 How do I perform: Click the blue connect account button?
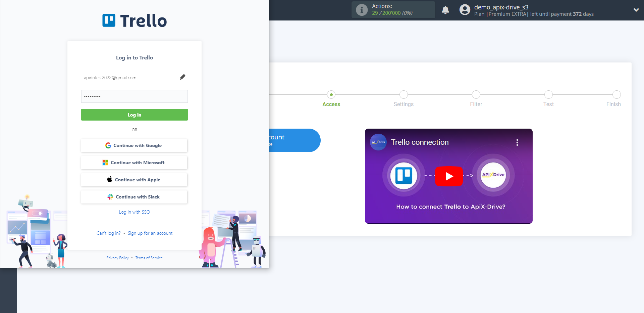tap(294, 140)
